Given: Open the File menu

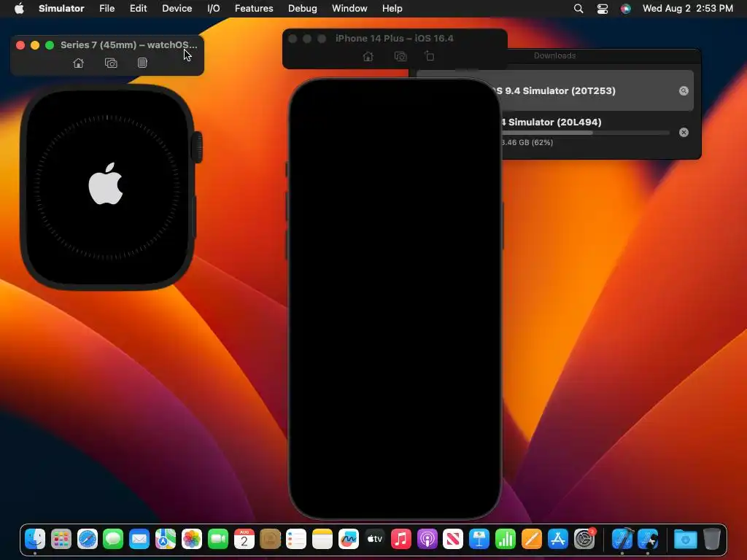Looking at the screenshot, I should (107, 8).
